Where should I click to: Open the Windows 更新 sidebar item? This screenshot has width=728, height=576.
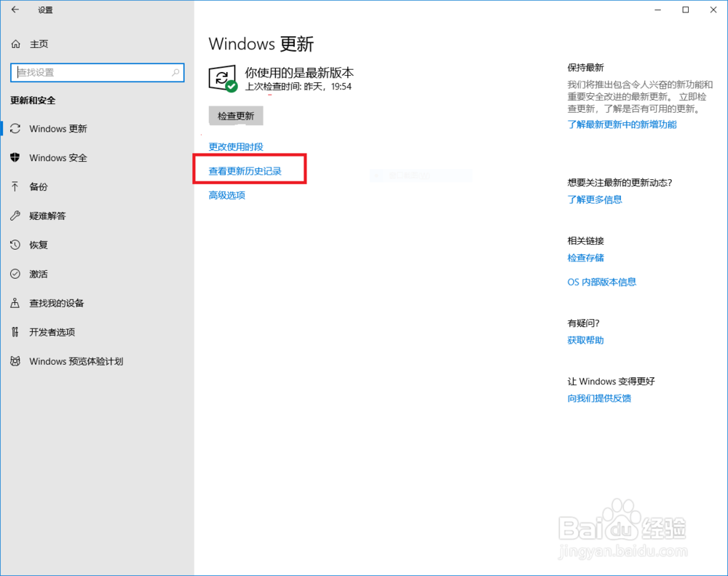coord(58,128)
